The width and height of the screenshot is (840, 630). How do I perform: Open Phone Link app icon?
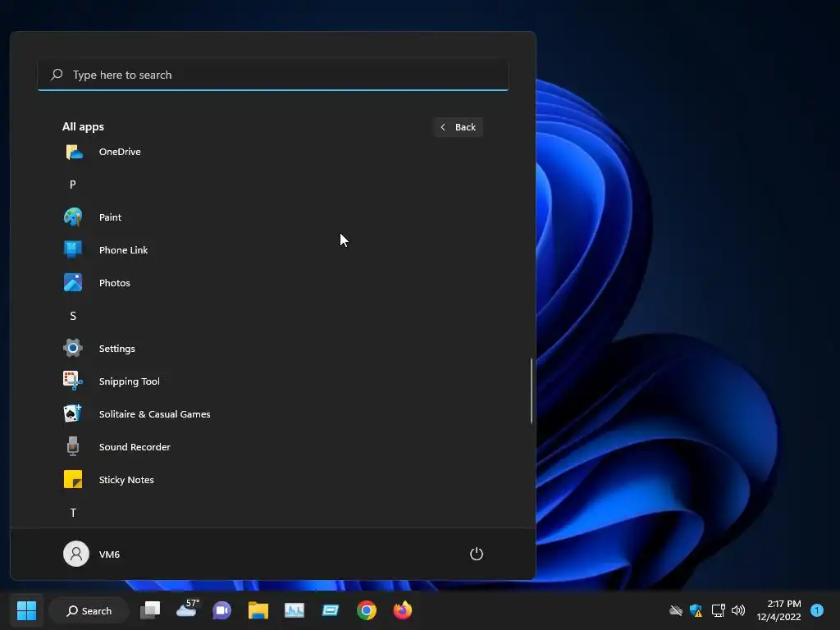click(x=73, y=249)
